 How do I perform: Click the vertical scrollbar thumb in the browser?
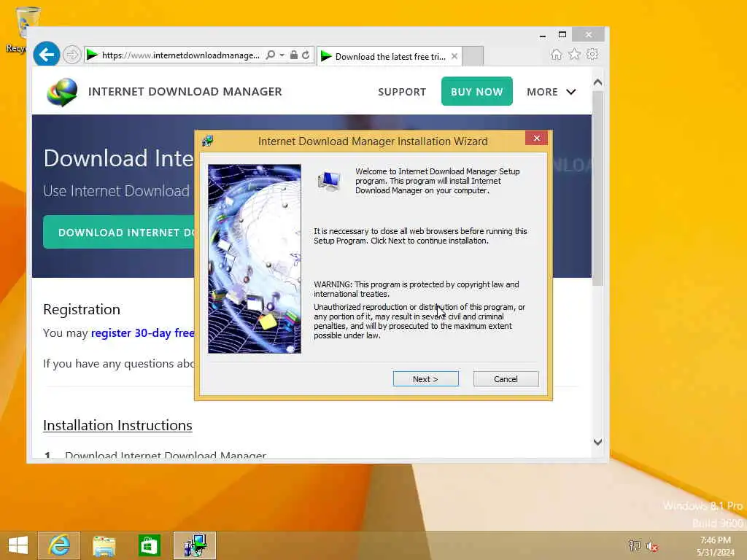coord(598,189)
